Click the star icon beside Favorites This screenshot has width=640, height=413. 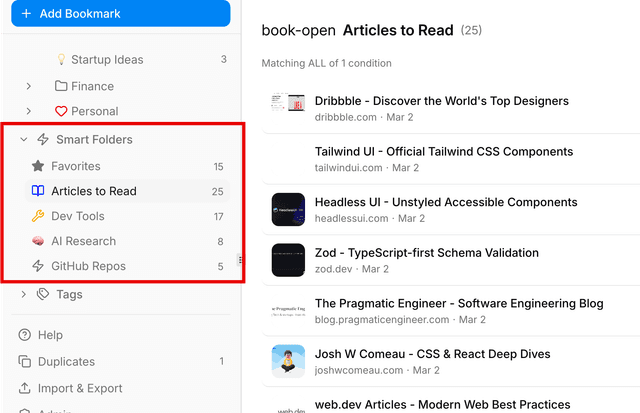pyautogui.click(x=38, y=166)
